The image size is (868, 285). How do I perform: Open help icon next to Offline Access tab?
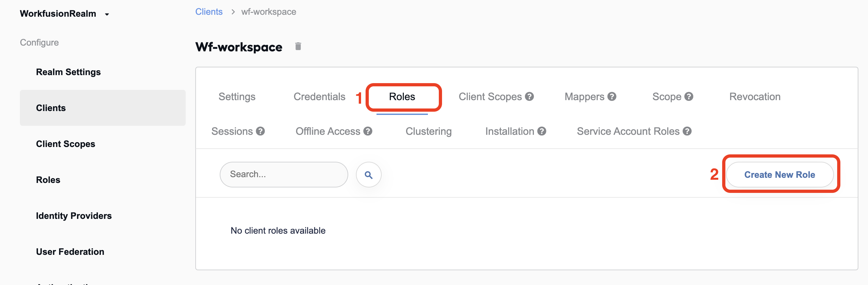pyautogui.click(x=368, y=131)
